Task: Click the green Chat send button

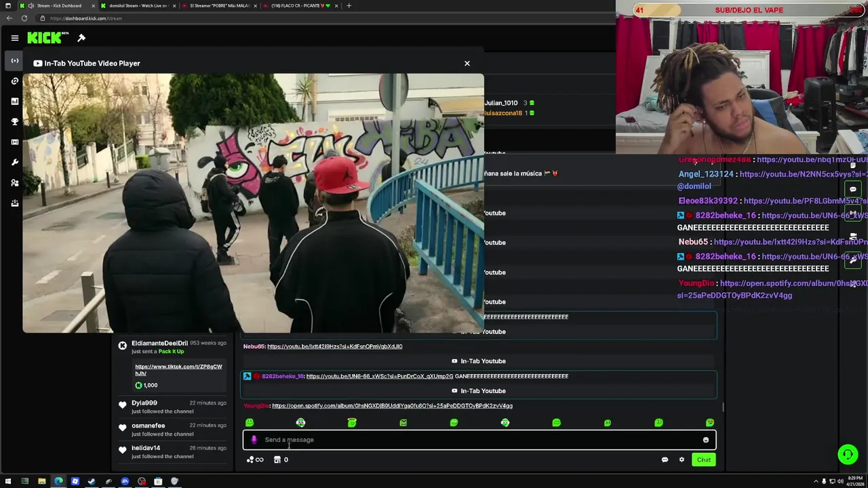Action: (x=704, y=460)
